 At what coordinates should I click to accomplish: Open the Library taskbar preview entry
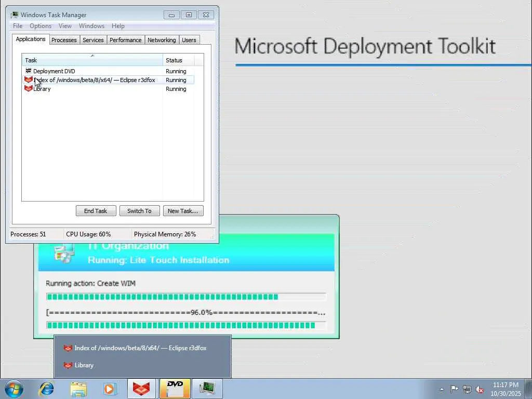[x=142, y=365]
